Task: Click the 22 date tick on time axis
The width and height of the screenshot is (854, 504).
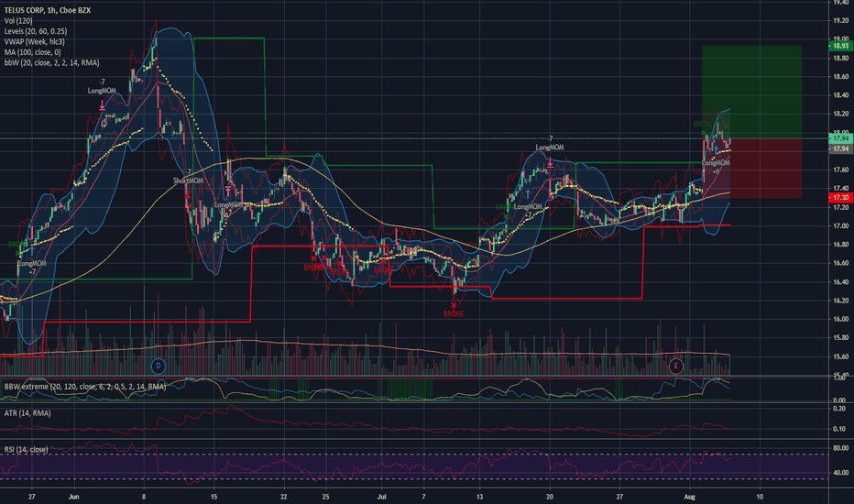Action: point(284,497)
